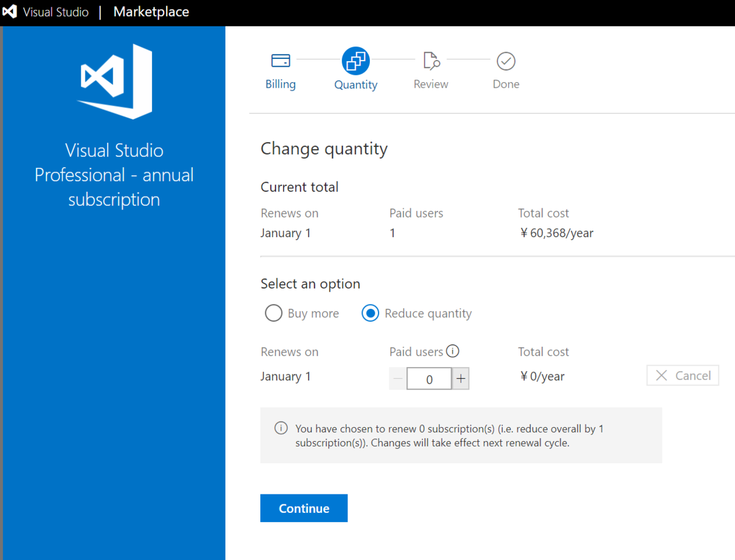
Task: Click the Visual Studio logo in header
Action: point(10,12)
